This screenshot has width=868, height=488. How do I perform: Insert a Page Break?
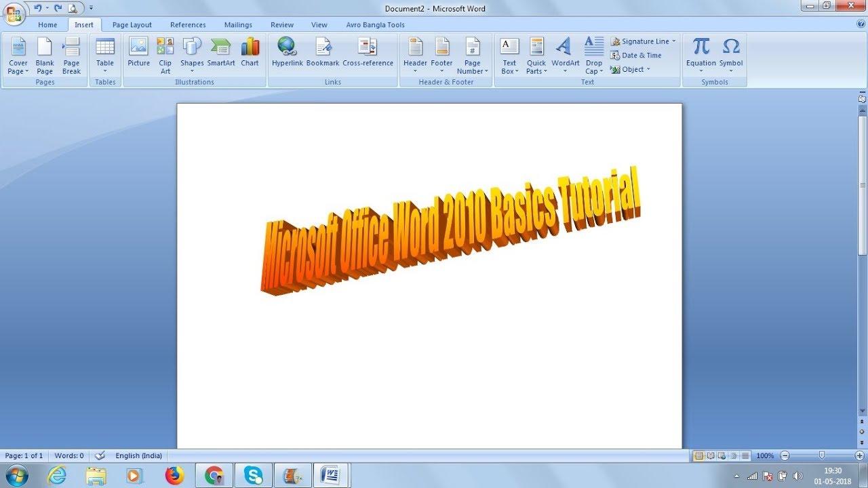(x=71, y=56)
